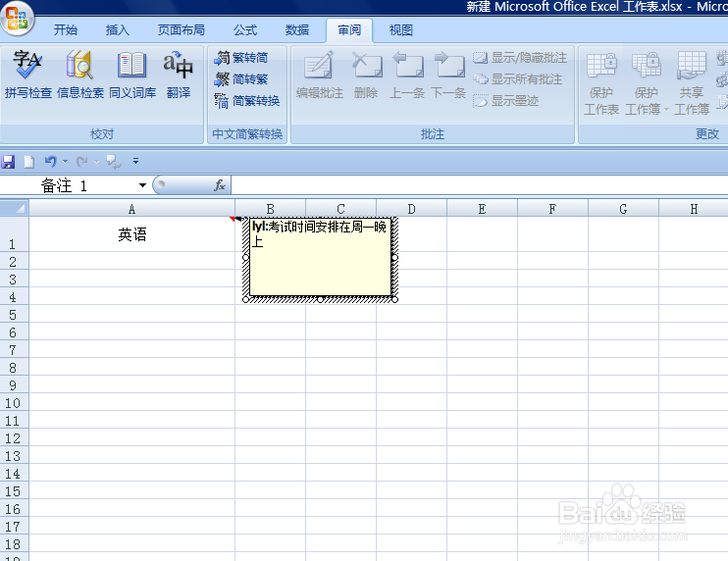728x561 pixels.
Task: Open the 页面布局 tab
Action: (x=182, y=30)
